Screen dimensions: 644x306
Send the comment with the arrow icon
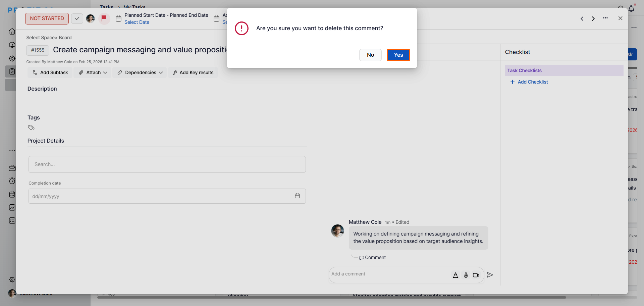point(490,275)
